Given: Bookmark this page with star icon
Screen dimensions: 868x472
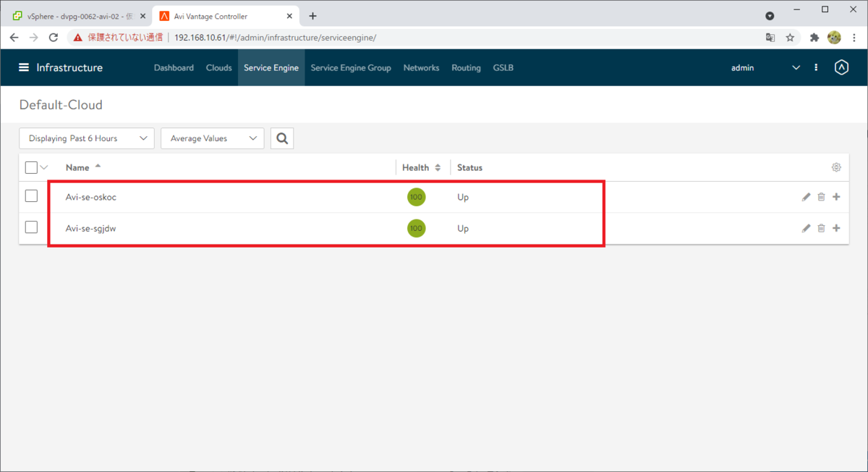Looking at the screenshot, I should 790,38.
